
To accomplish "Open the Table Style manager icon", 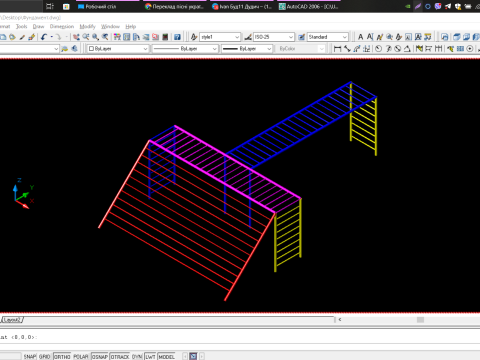I will pyautogui.click(x=302, y=37).
